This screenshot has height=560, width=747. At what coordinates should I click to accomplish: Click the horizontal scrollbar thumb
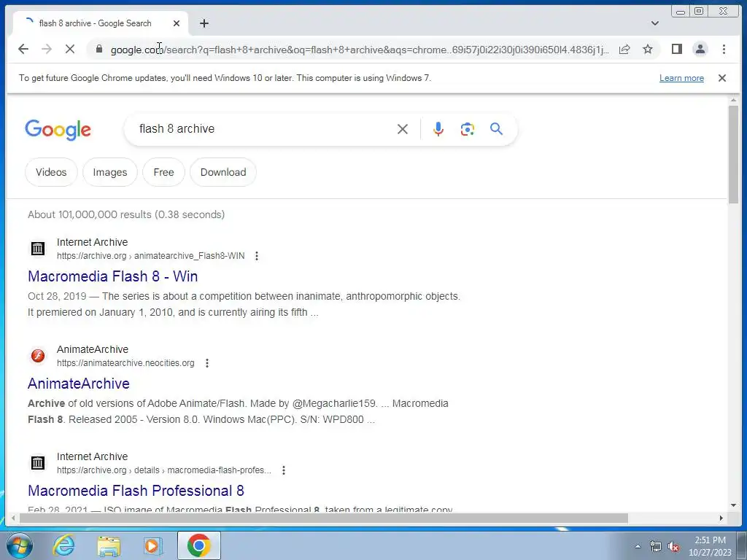323,518
